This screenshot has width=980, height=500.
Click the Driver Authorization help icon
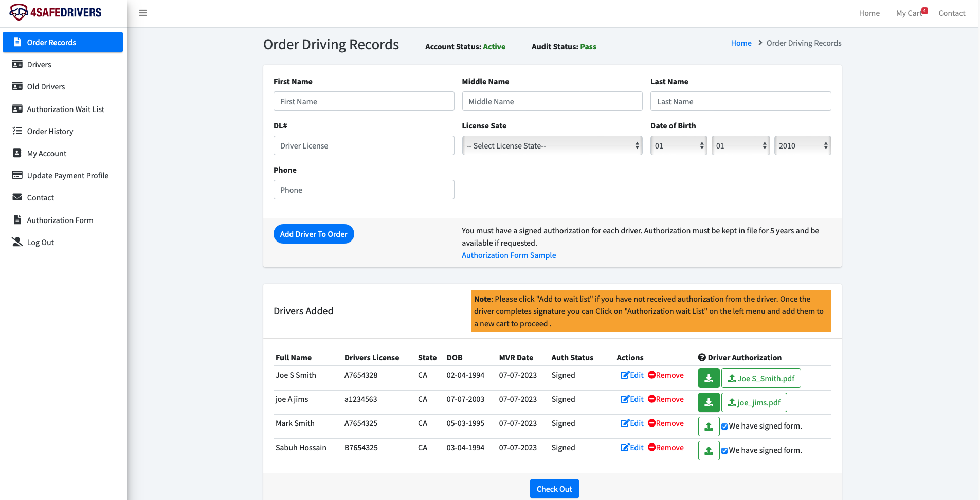(x=701, y=358)
